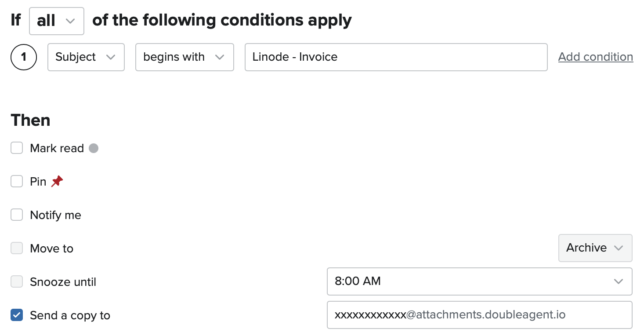644x336 pixels.
Task: Enable the Mark read checkbox
Action: (x=17, y=148)
